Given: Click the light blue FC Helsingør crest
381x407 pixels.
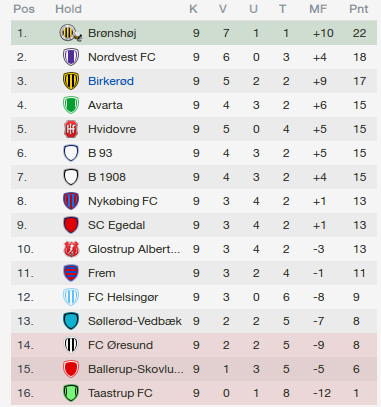Looking at the screenshot, I should pos(71,297).
